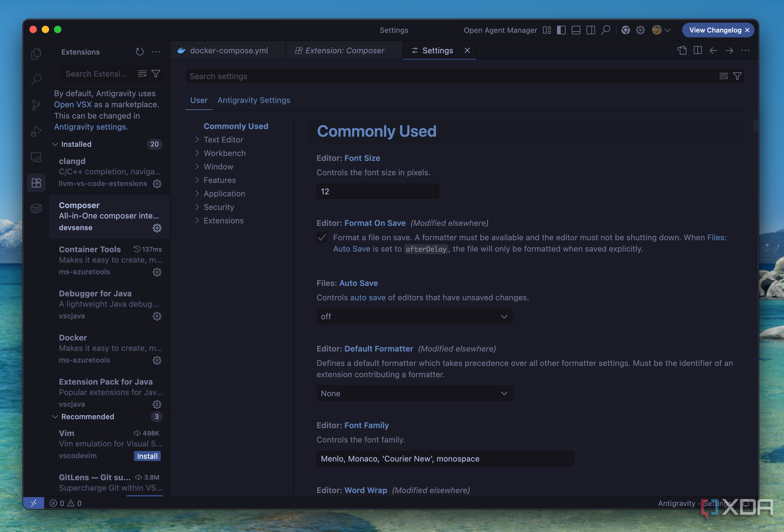Filter extensions with the funnel icon

[156, 74]
